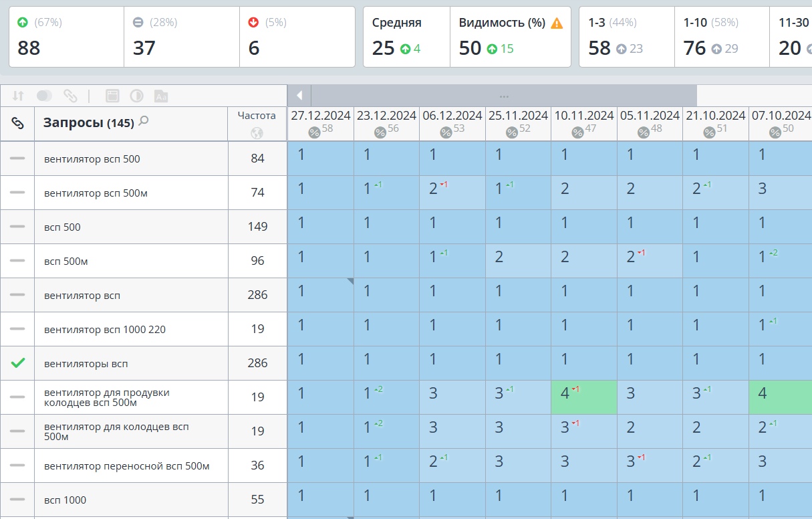
Task: Open search magnifier next to Запросы
Action: [x=143, y=121]
